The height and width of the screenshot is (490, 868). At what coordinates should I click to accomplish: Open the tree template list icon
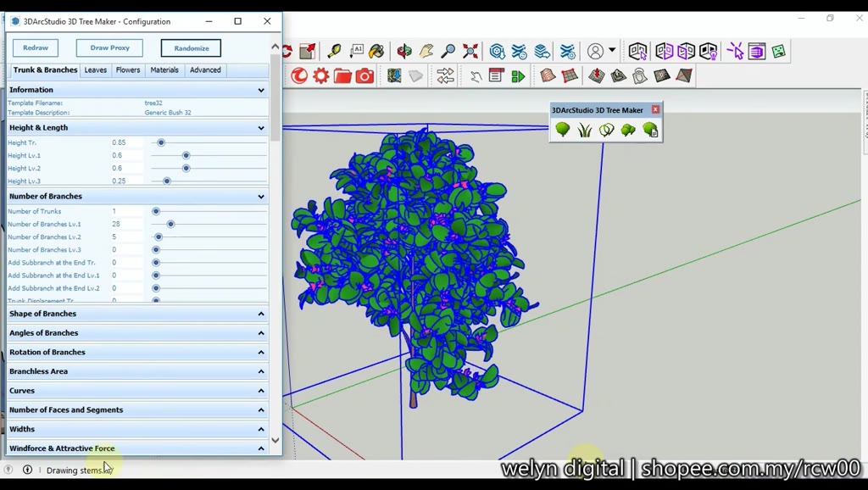pos(649,129)
